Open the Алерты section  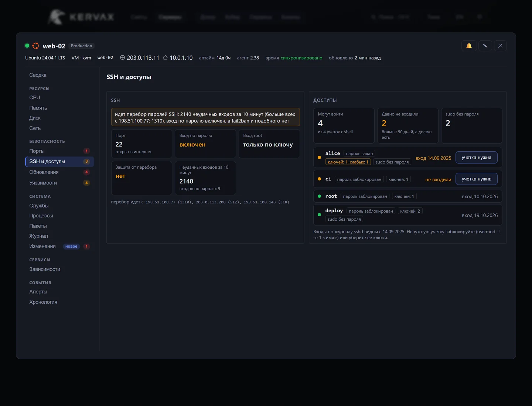pyautogui.click(x=59, y=292)
